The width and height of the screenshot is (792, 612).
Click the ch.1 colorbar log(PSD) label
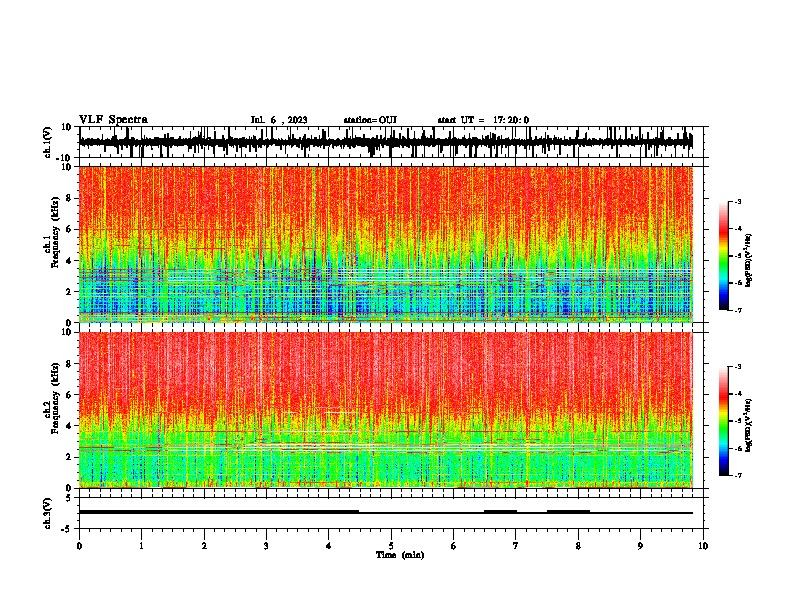coord(749,260)
